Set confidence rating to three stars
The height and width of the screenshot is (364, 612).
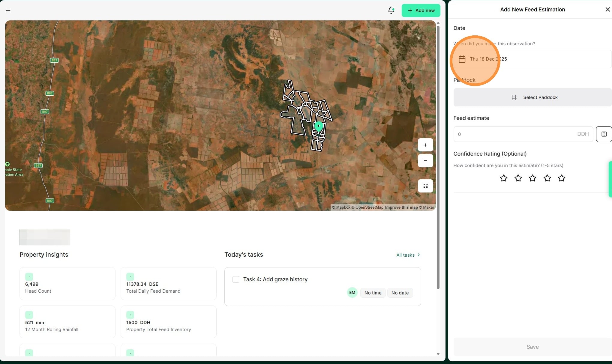[x=532, y=178]
